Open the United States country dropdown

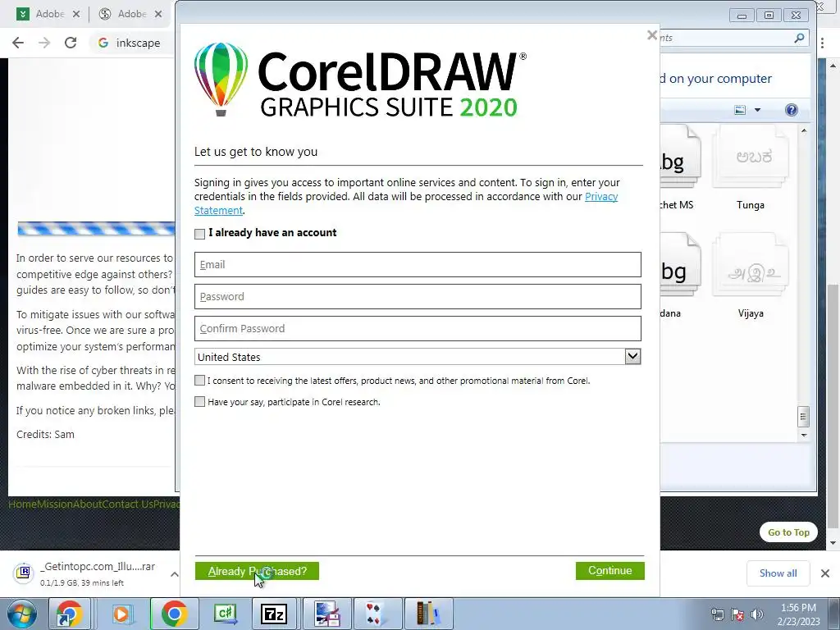coord(632,356)
